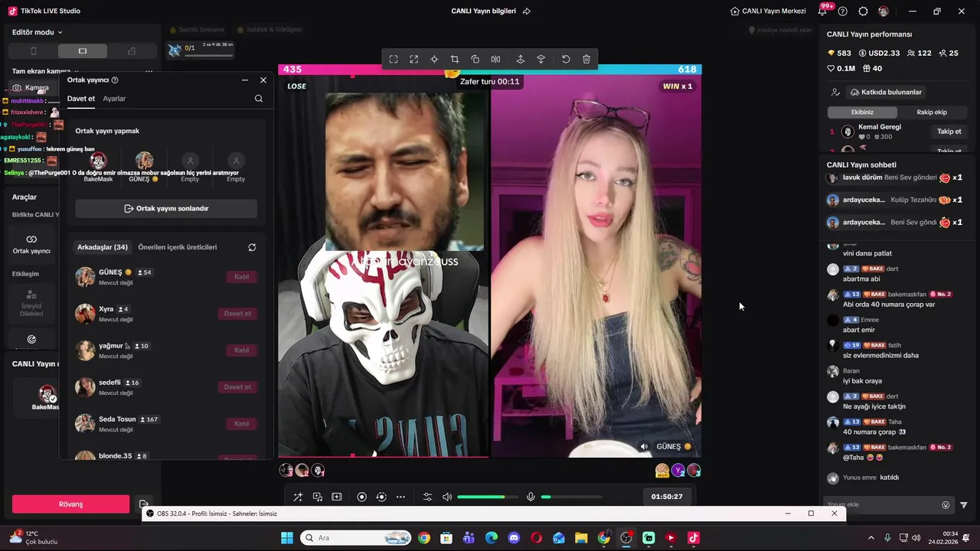Click the Katkıda bulunanlar button
The image size is (980, 551).
(x=886, y=92)
